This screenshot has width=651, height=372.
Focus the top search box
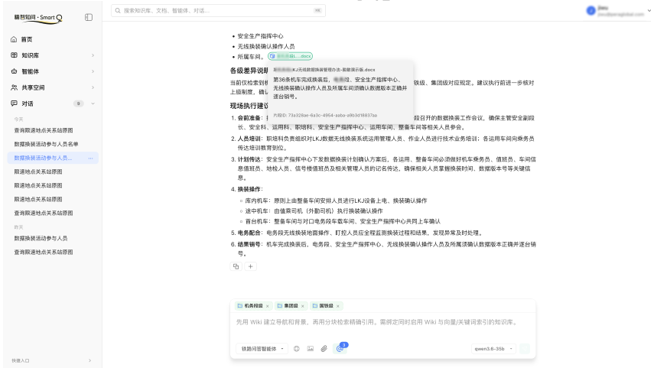218,10
